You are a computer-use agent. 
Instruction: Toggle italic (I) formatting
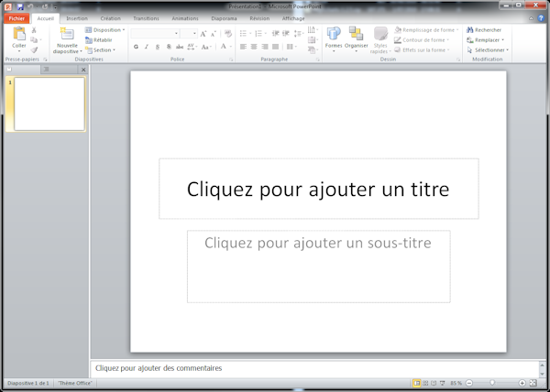(147, 46)
